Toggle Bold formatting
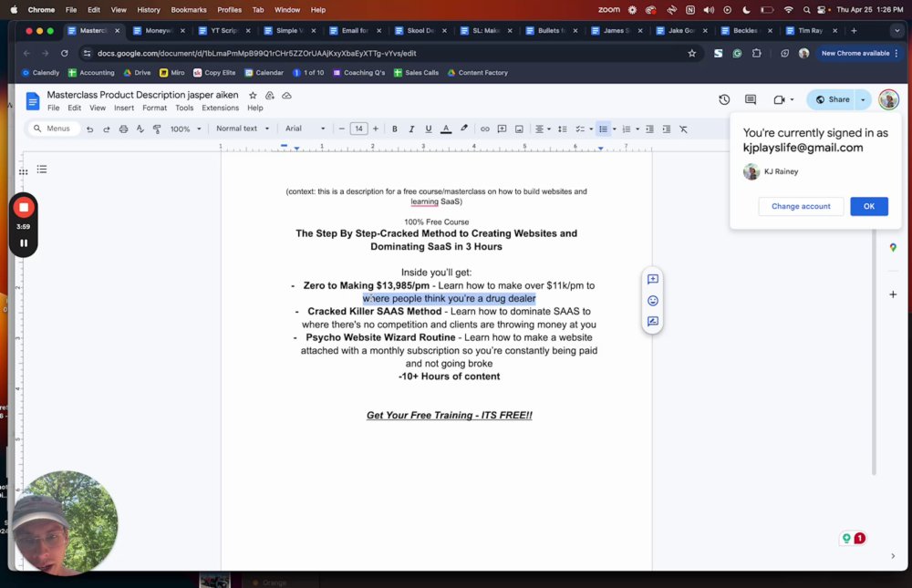Viewport: 912px width, 588px height. pos(394,129)
